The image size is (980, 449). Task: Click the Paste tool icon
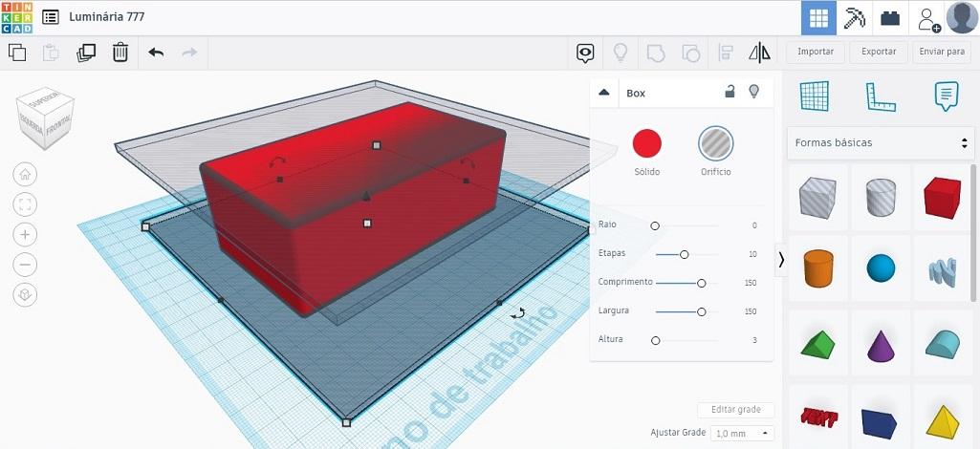(x=51, y=53)
